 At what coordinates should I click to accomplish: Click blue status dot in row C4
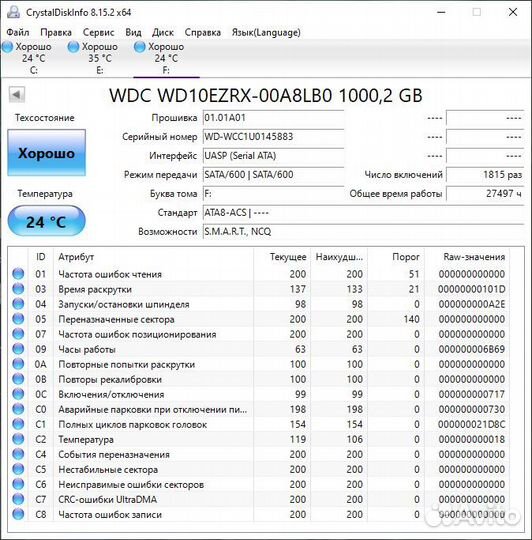pos(18,454)
